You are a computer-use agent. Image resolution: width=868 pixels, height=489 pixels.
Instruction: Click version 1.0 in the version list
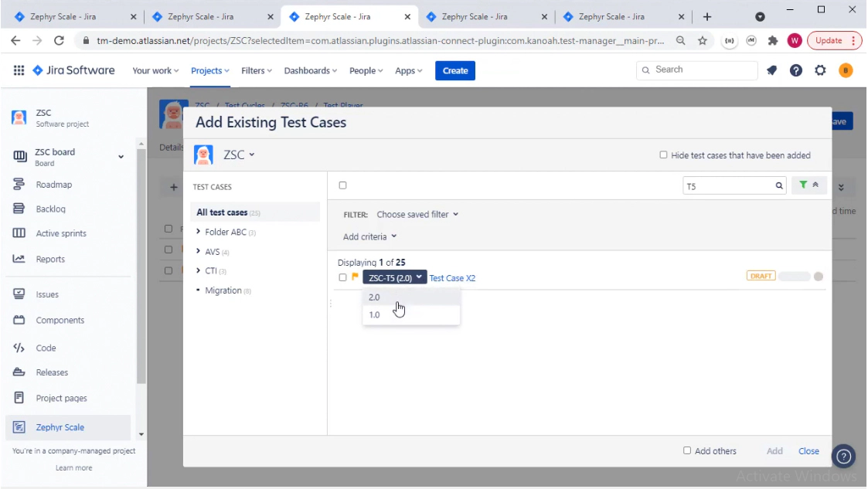point(374,314)
